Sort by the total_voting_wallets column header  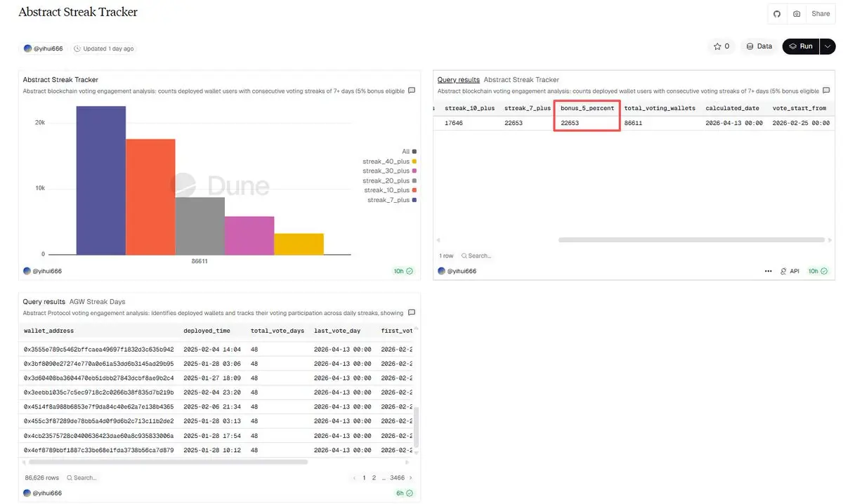tap(660, 109)
